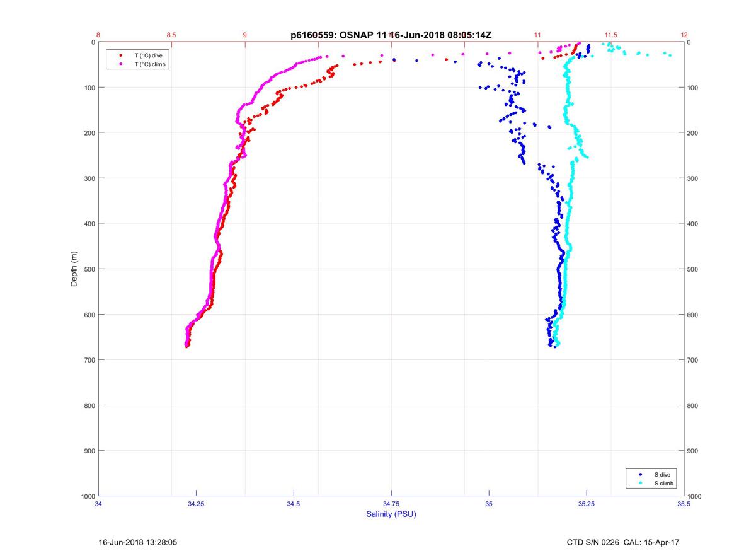Click red temperature tick label 12
The image size is (756, 558).
pyautogui.click(x=684, y=35)
